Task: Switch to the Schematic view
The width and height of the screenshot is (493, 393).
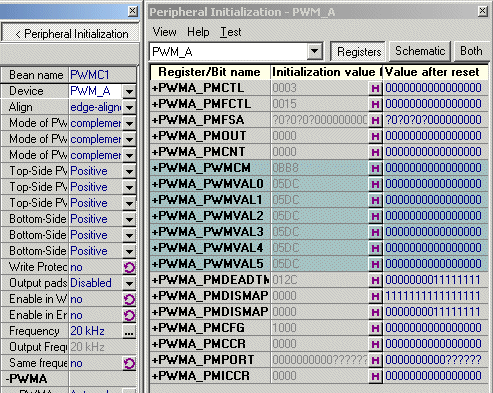Action: [x=420, y=51]
